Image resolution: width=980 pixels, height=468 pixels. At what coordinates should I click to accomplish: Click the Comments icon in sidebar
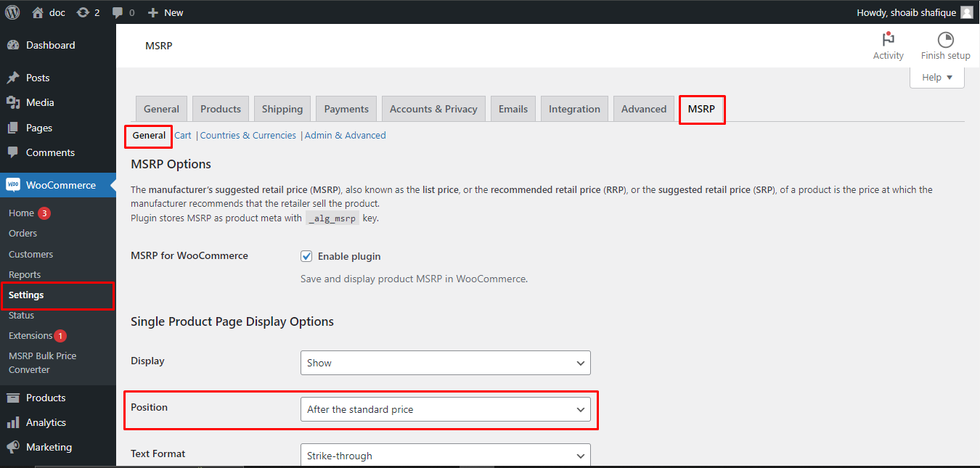(x=13, y=152)
